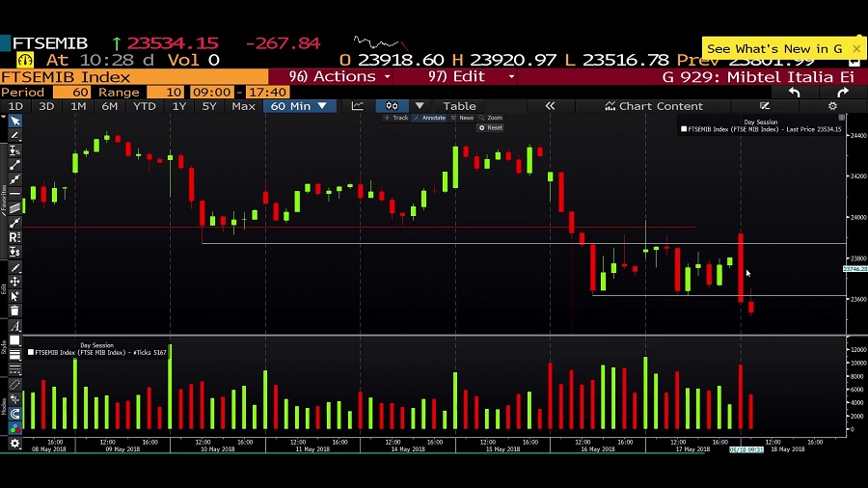Undo with the back arrow
The image size is (868, 488).
coord(795,93)
